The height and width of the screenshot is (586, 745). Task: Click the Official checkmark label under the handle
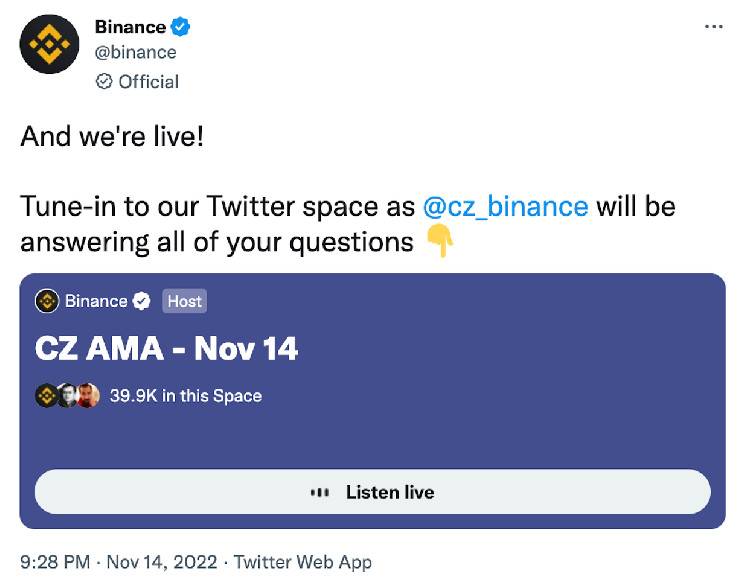click(x=137, y=82)
